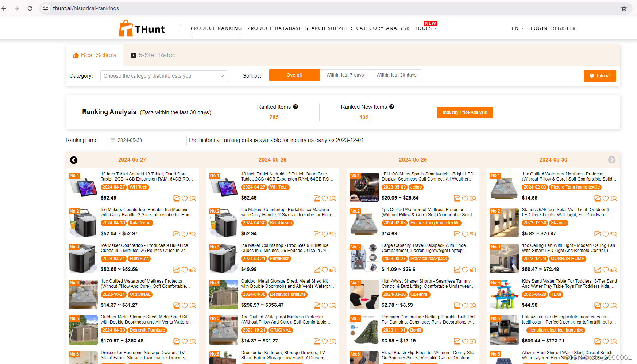Image resolution: width=637 pixels, height=364 pixels.
Task: Click the REGISTER link
Action: point(563,28)
